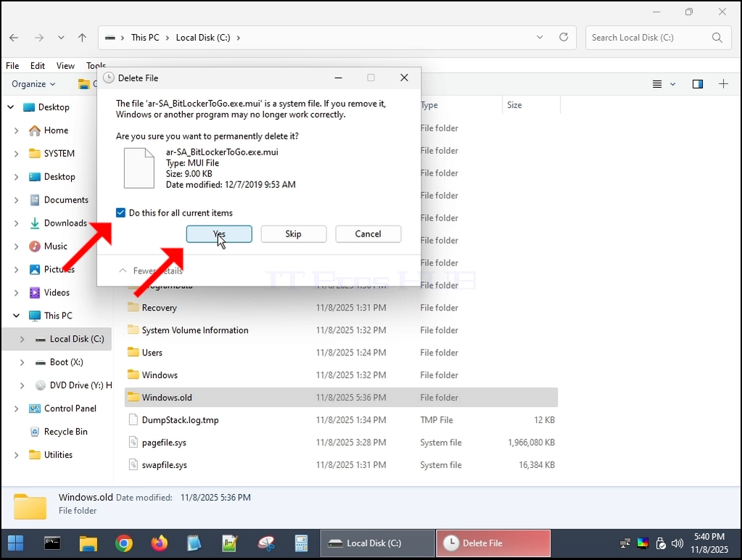Click the Skip button
Screen dimensions: 742x560
294,234
